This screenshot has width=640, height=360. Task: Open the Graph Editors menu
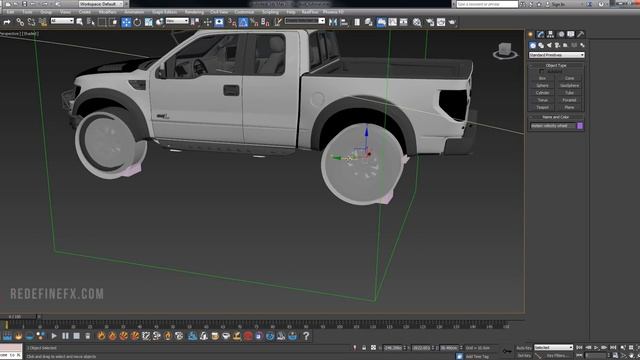[x=164, y=12]
